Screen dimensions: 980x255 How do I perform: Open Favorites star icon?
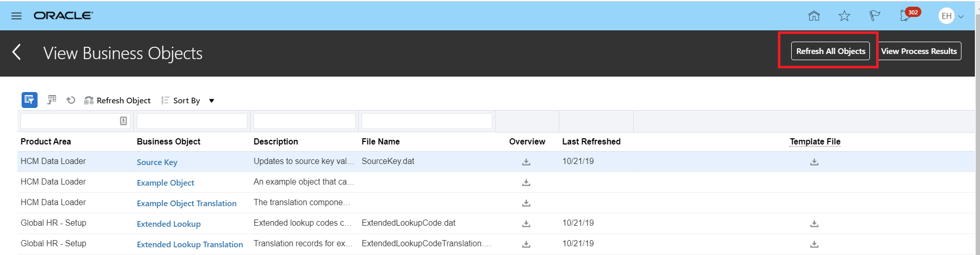(x=844, y=16)
